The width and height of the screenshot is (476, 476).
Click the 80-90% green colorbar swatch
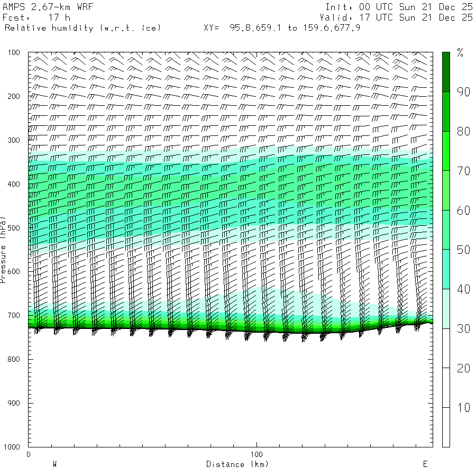446,112
